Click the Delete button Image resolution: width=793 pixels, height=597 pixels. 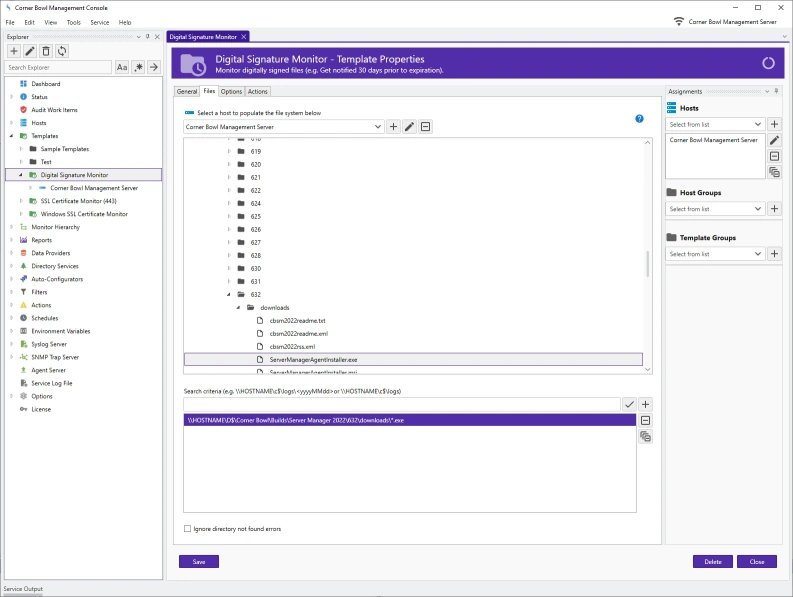click(x=712, y=562)
